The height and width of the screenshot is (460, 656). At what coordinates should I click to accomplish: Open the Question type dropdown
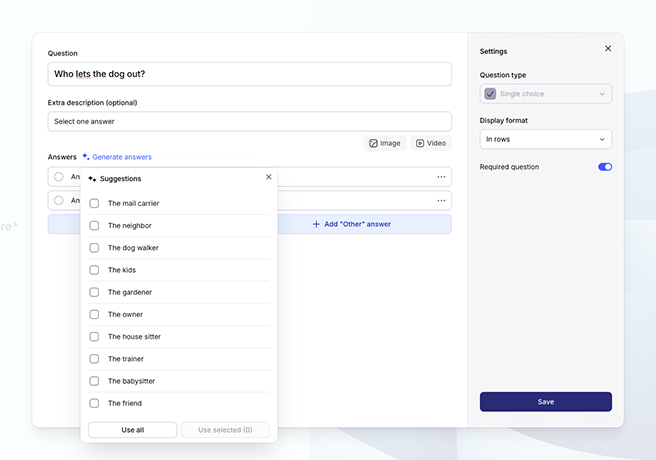[x=545, y=94]
